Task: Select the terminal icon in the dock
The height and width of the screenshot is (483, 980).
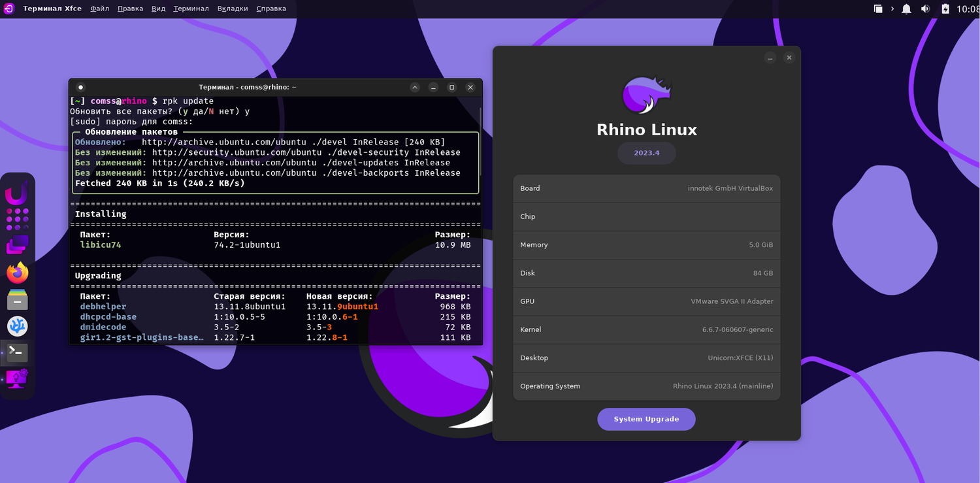Action: [x=17, y=353]
